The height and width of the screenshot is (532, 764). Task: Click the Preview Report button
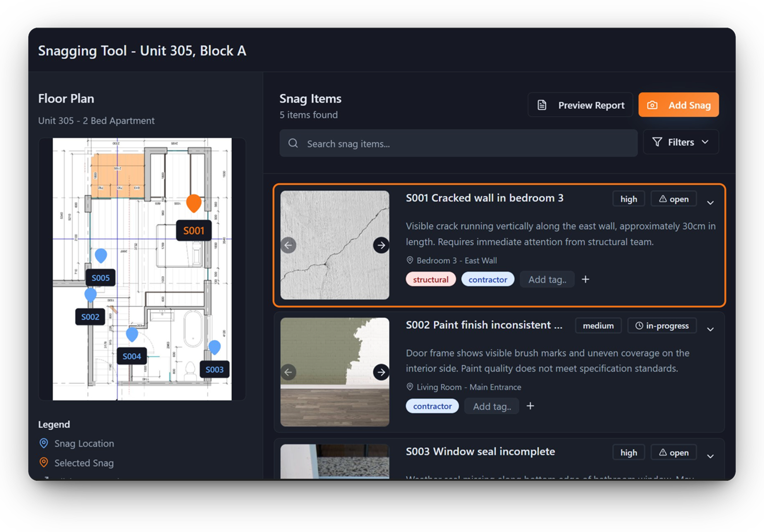pyautogui.click(x=580, y=105)
